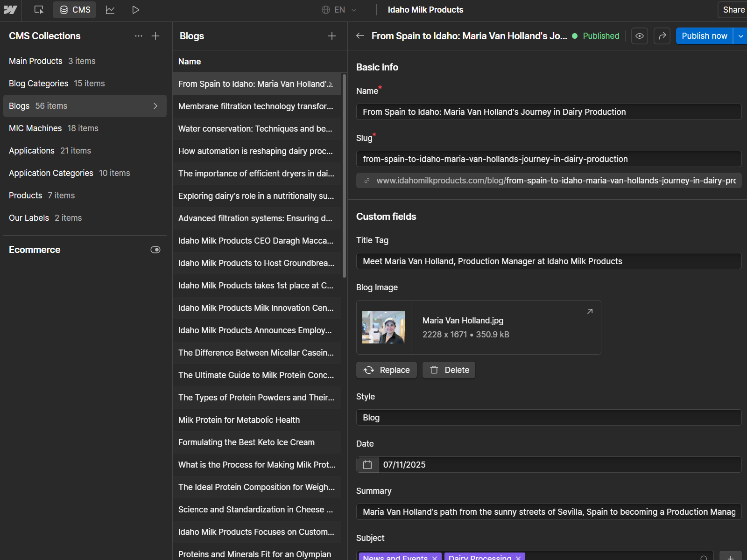Open the Our Labels collection
This screenshot has height=560, width=747.
(85, 218)
